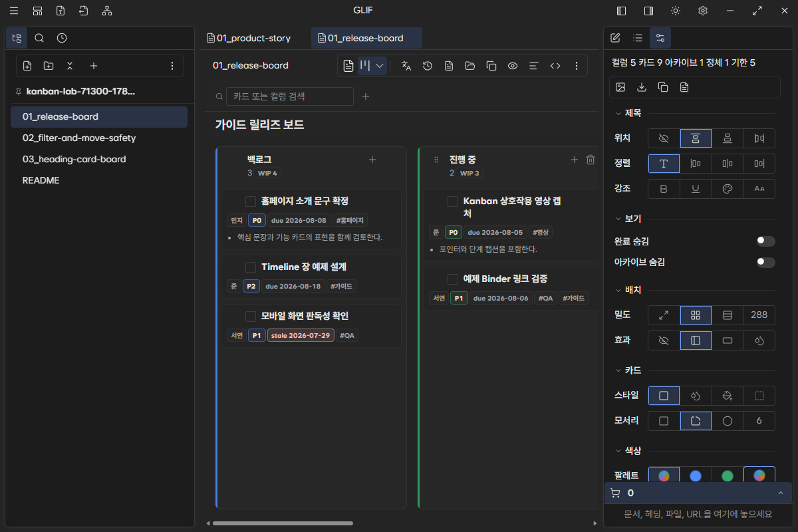Click the WIP 4 badge in 백로그
Screen dimensions: 798x532
267,173
